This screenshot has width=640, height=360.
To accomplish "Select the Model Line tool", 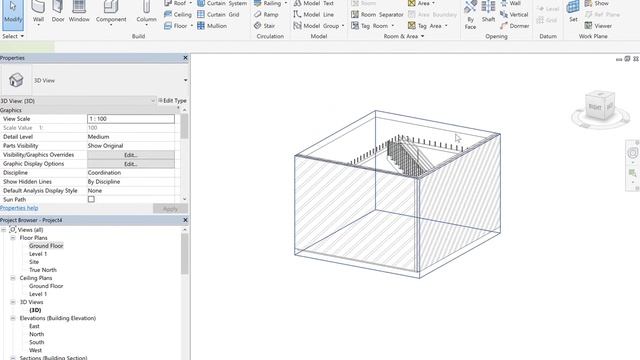I will pos(313,14).
